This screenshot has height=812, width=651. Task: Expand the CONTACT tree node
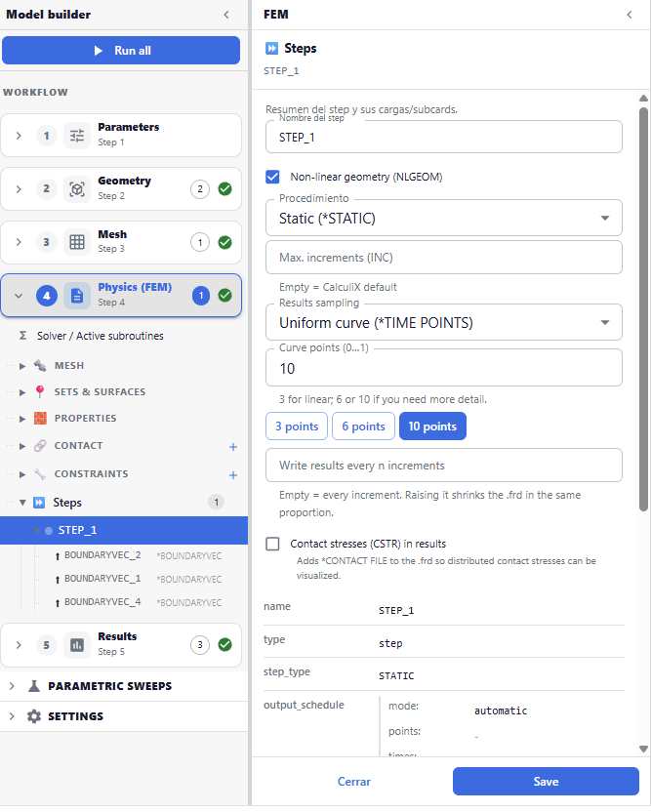22,446
